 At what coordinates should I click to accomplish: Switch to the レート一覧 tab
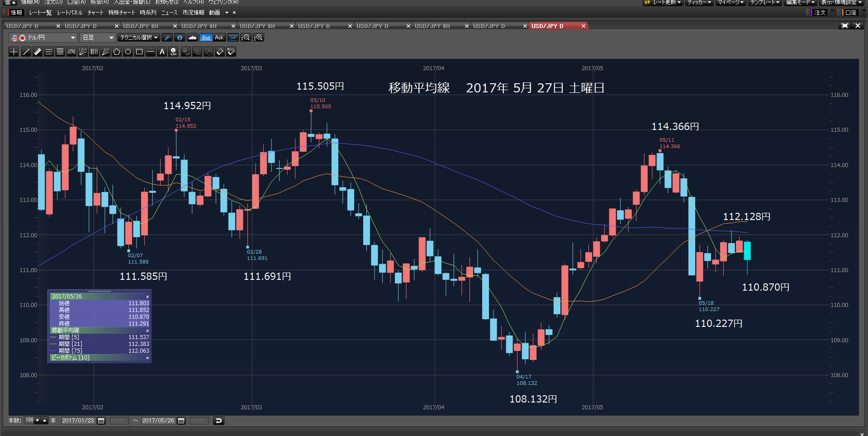pos(40,13)
